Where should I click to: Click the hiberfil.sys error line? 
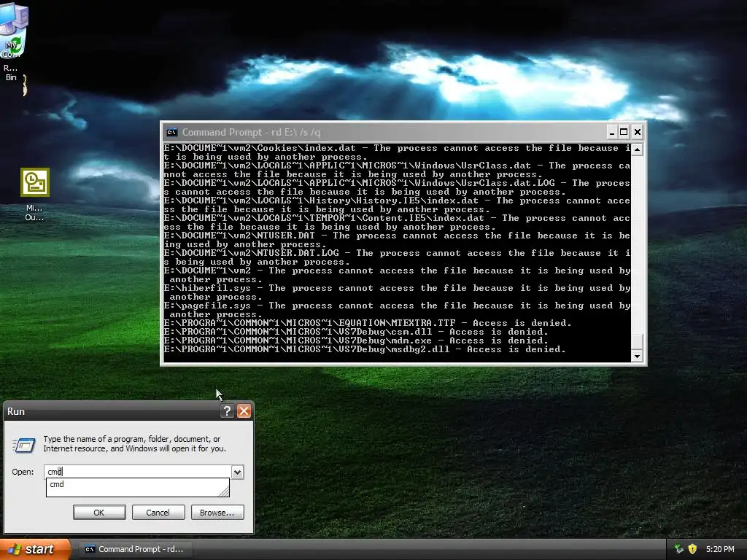[x=397, y=292]
